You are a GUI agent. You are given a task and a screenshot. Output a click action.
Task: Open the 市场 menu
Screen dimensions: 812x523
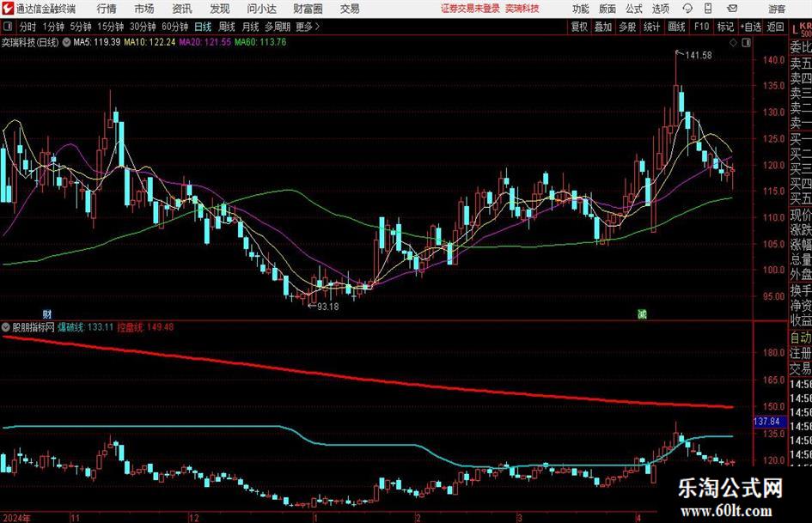[x=144, y=9]
